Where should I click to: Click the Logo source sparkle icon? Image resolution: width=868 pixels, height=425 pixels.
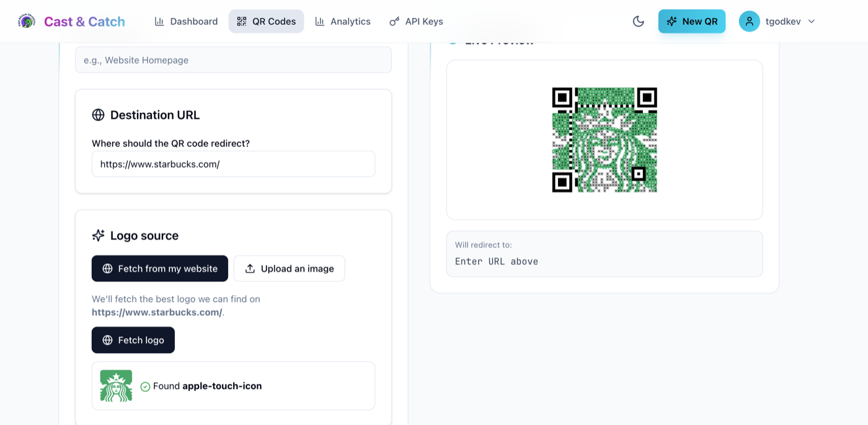[x=98, y=236]
